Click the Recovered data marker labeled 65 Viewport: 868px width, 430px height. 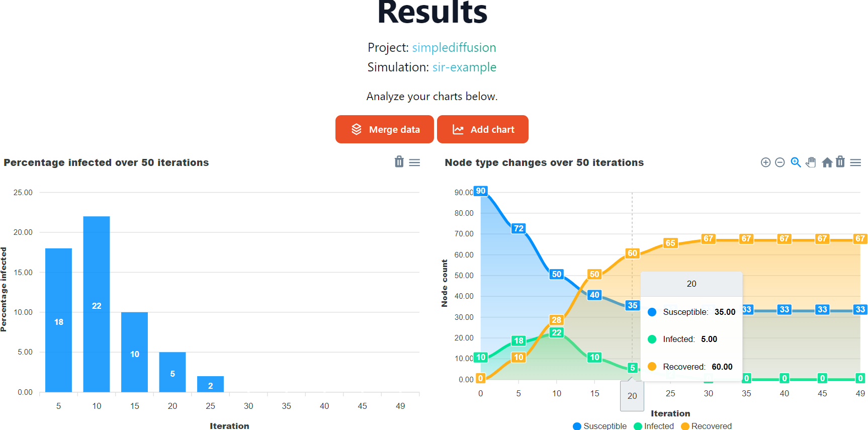pos(670,243)
